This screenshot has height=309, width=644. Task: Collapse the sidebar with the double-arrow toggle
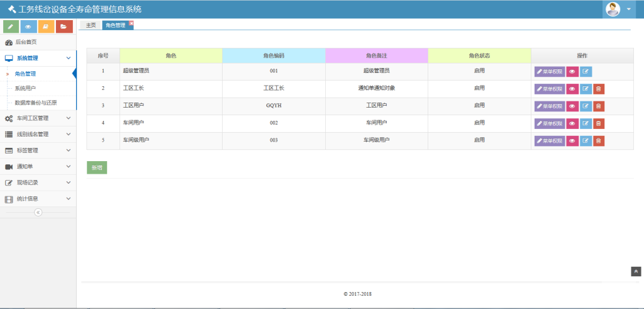click(38, 212)
